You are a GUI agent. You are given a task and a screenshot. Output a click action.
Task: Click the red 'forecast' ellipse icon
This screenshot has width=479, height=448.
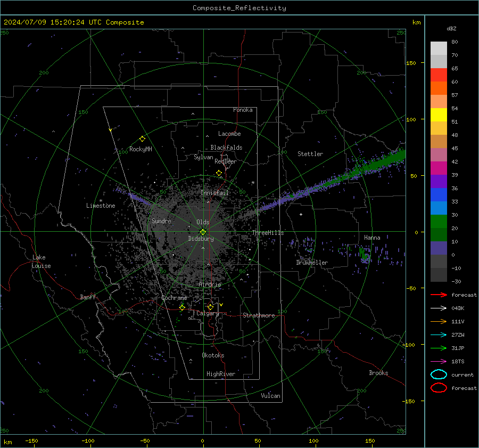(439, 388)
